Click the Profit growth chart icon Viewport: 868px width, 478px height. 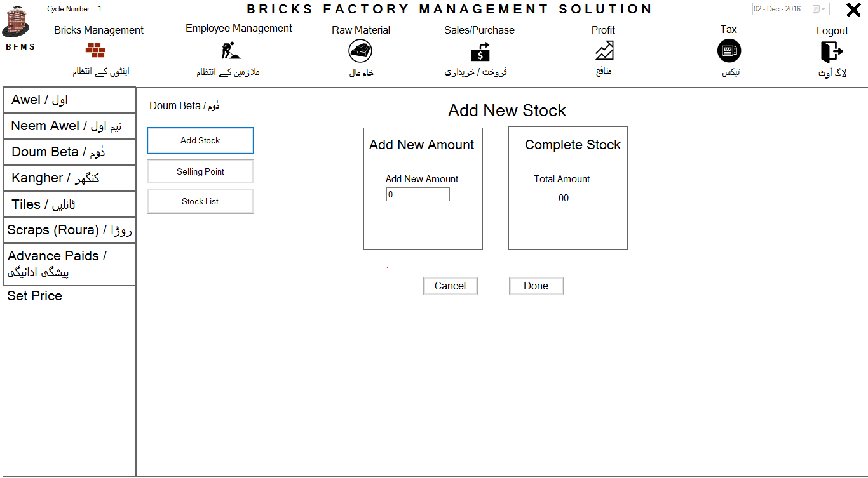coord(604,51)
